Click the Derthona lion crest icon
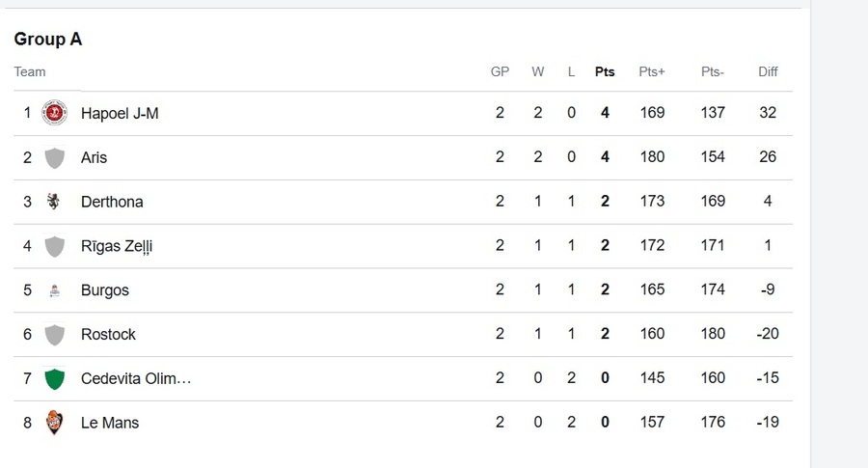The width and height of the screenshot is (868, 468). coord(54,202)
